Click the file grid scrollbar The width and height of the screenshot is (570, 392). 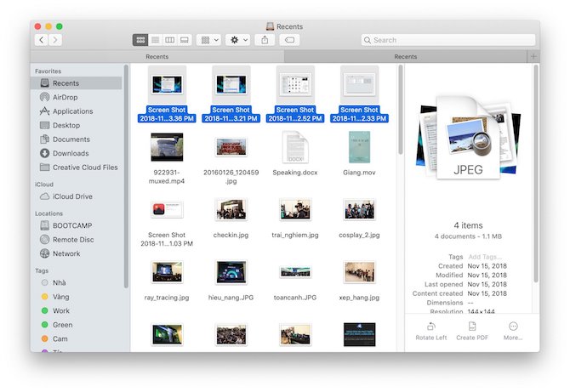tap(400, 109)
